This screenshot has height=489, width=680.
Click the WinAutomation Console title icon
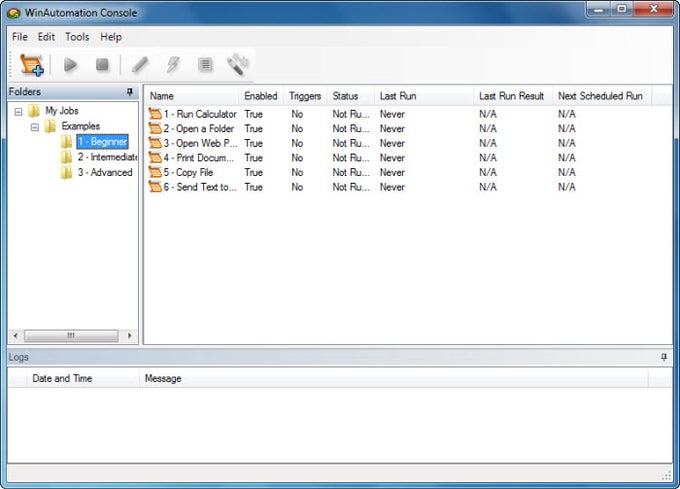point(13,13)
